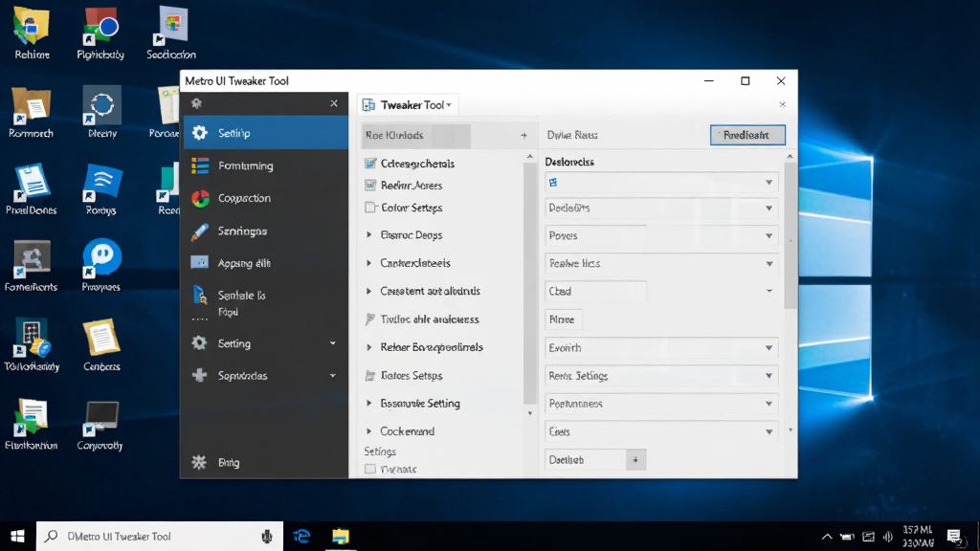
Task: Close the dark sidebar panel
Action: tap(334, 103)
